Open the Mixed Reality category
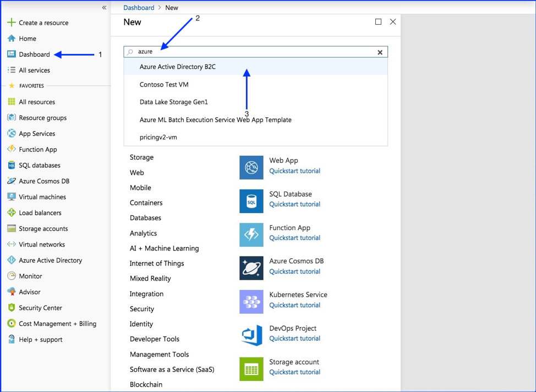The height and width of the screenshot is (392, 536). [x=150, y=279]
